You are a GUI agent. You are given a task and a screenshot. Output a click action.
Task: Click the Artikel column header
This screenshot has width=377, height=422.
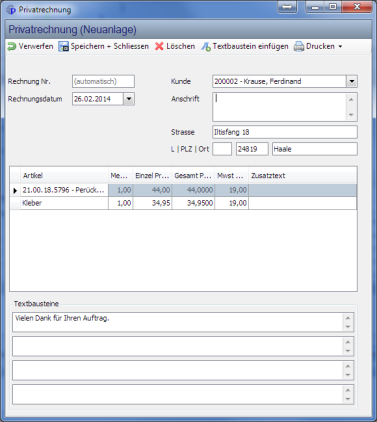64,176
